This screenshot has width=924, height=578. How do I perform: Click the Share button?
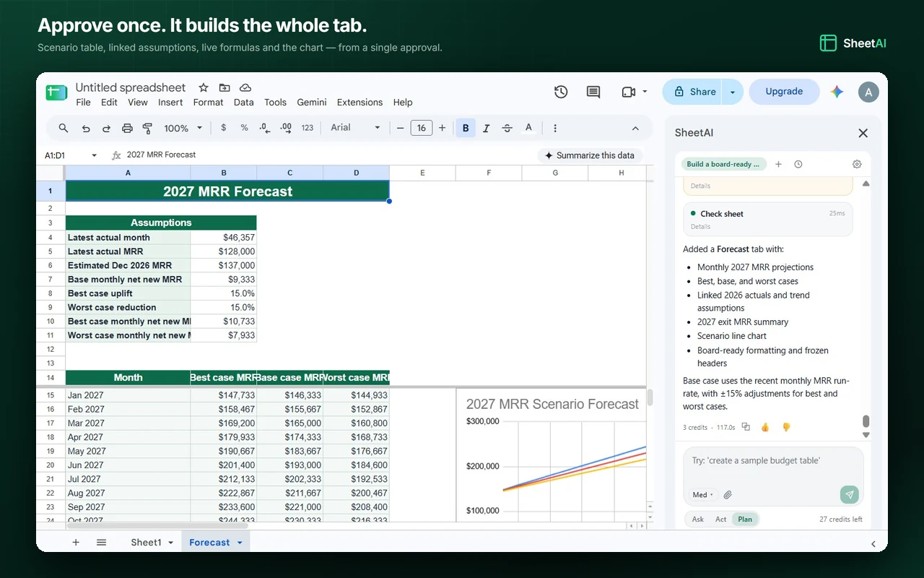[694, 92]
